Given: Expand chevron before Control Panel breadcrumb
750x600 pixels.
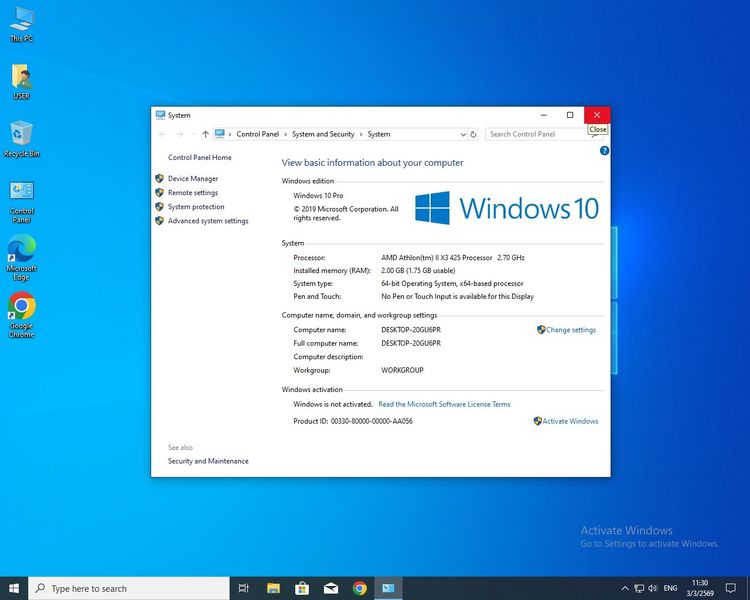Looking at the screenshot, I should pos(230,134).
